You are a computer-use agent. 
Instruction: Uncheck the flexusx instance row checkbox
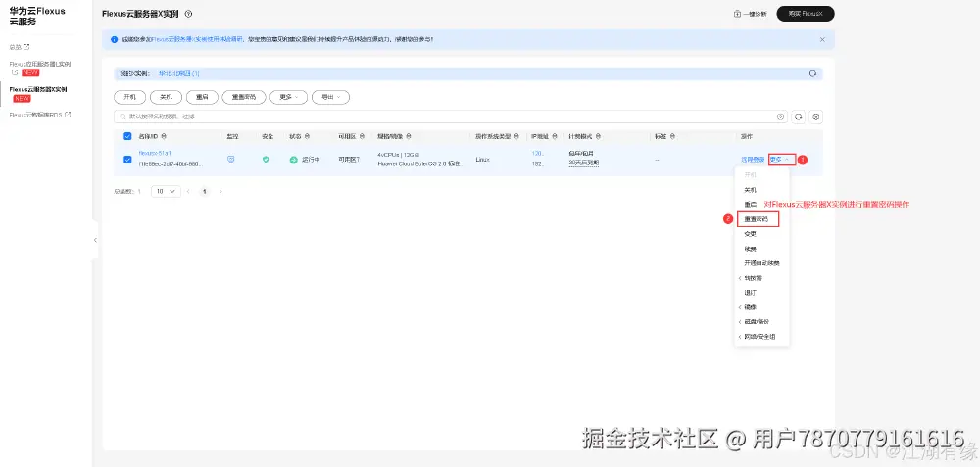[127, 160]
